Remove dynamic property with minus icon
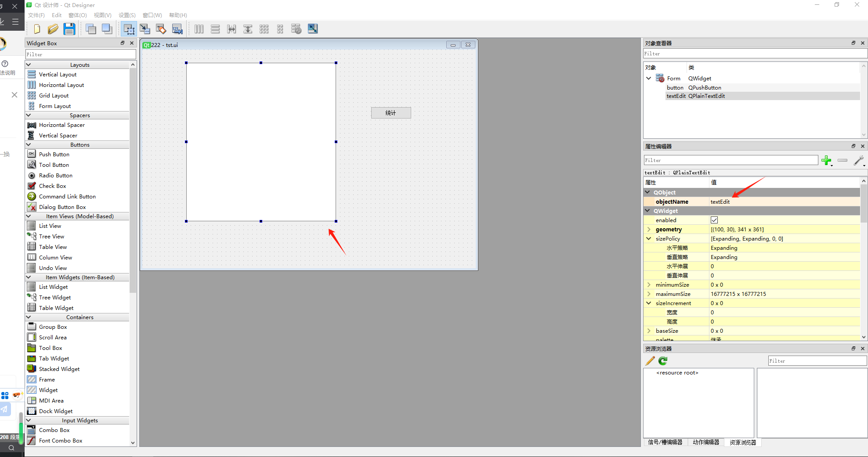 [843, 160]
